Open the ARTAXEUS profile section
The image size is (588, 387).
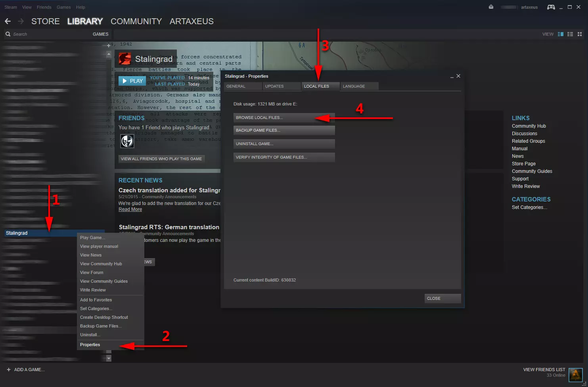coord(192,21)
